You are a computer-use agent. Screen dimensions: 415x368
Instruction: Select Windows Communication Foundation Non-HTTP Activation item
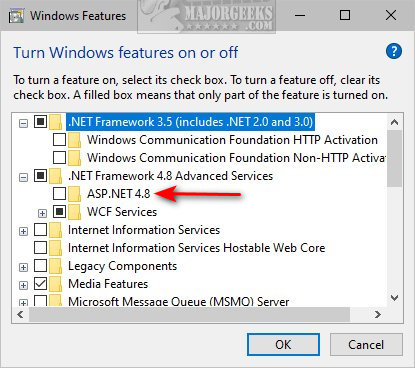(237, 158)
